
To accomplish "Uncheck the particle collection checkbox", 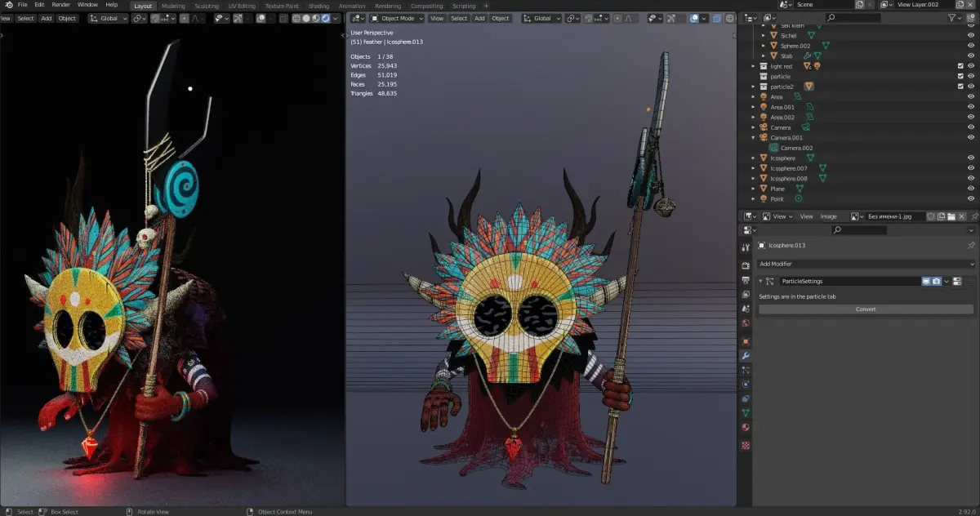I will [960, 76].
